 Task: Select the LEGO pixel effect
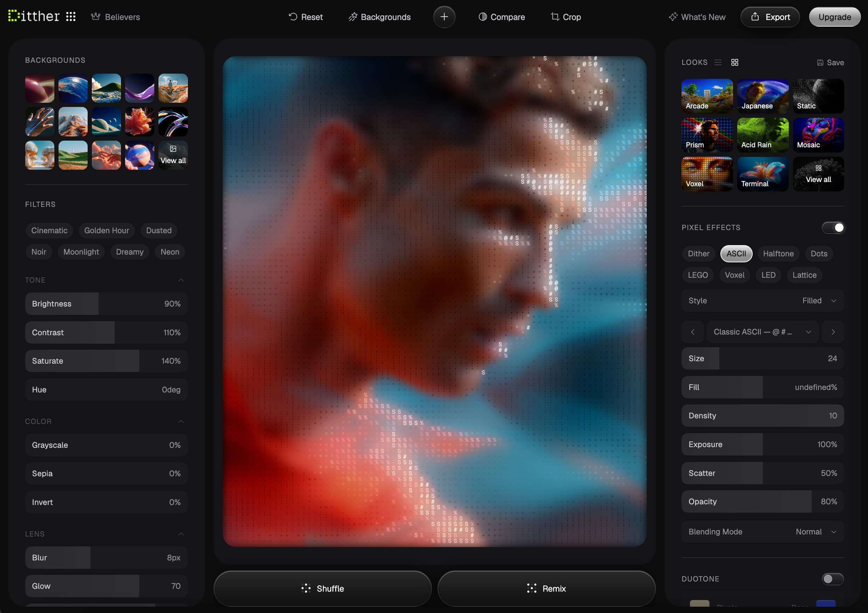[698, 275]
